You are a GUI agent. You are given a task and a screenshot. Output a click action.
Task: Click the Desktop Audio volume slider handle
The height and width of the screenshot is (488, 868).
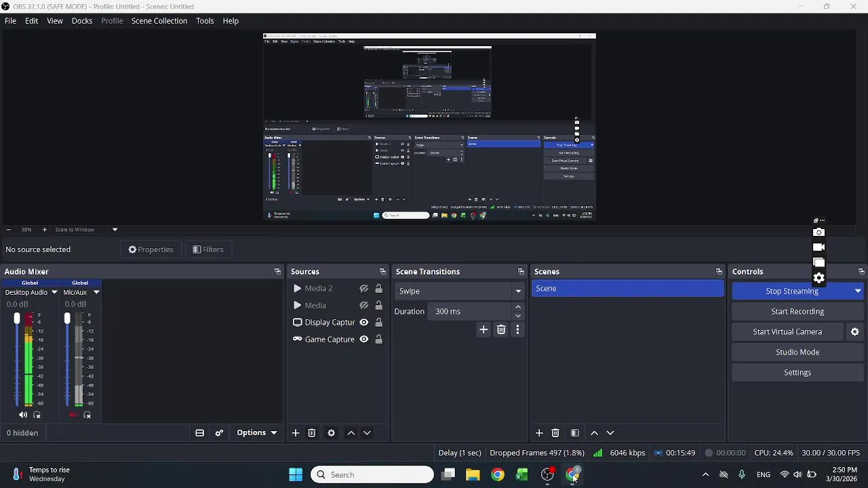pos(17,319)
